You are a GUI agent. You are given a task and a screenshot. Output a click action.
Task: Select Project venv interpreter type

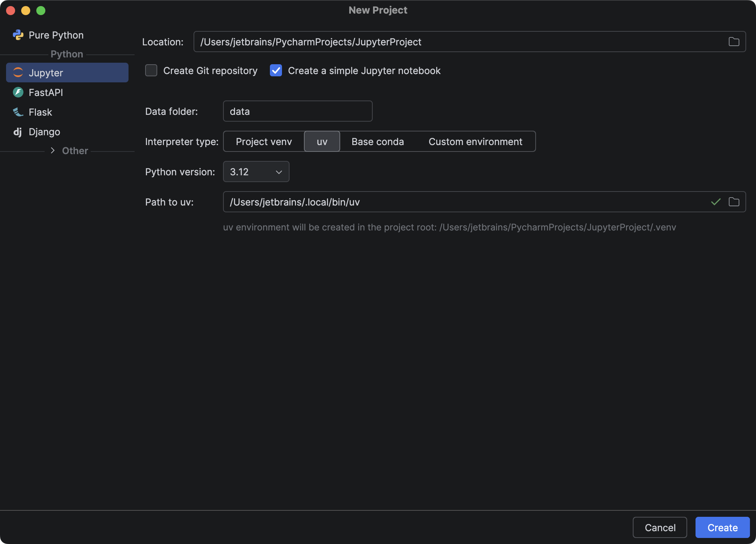(x=264, y=142)
